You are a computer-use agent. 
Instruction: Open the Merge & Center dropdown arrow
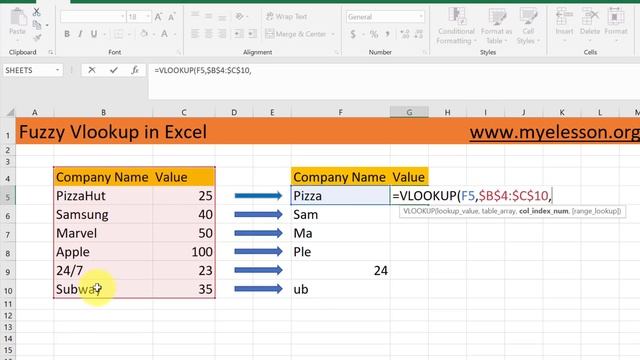333,34
